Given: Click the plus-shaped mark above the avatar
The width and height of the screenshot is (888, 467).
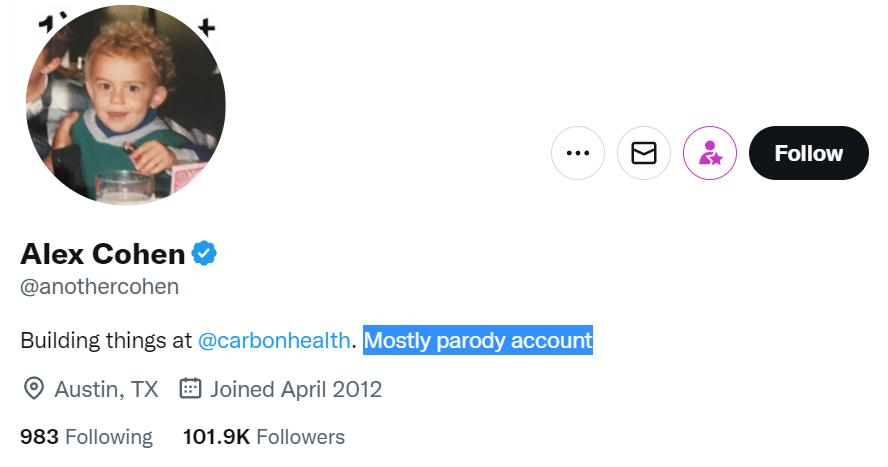Looking at the screenshot, I should tap(206, 27).
